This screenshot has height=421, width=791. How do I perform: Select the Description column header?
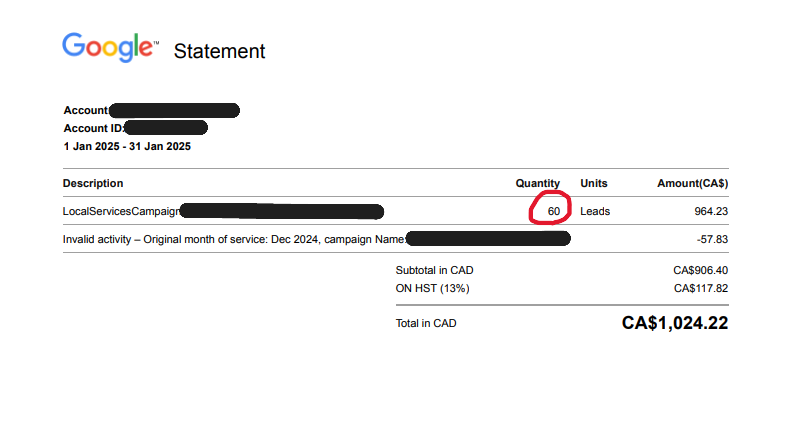(x=93, y=183)
